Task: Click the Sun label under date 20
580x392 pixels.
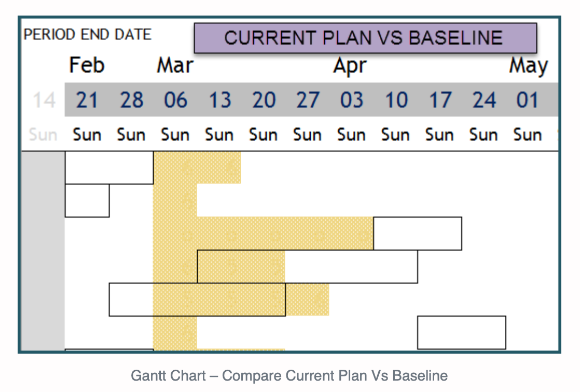Action: coord(264,135)
